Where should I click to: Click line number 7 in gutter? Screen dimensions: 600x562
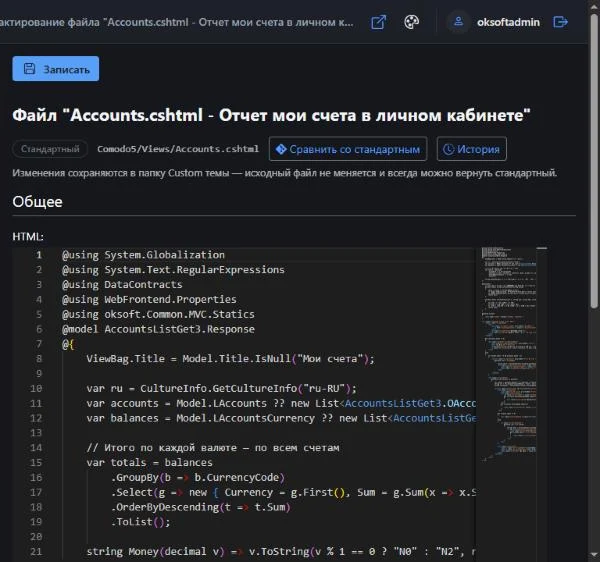(39, 344)
